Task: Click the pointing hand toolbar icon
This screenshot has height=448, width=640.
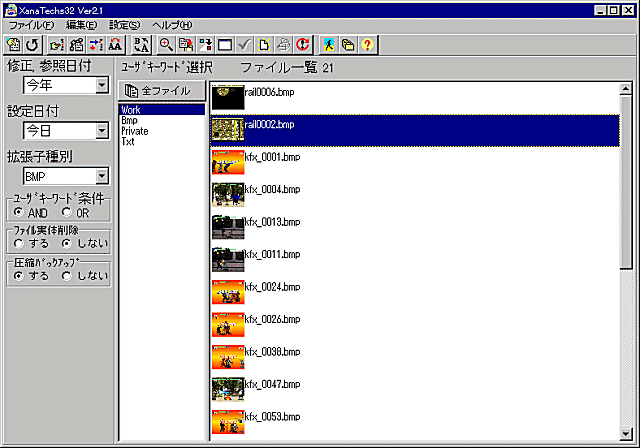Action: point(57,44)
